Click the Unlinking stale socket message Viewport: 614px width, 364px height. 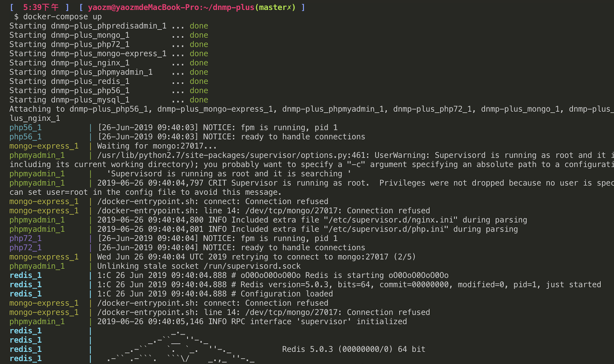[199, 266]
